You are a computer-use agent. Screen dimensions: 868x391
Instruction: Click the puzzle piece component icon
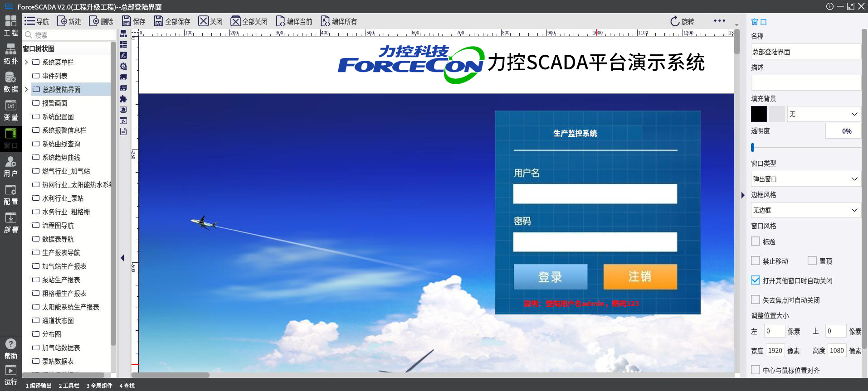tap(123, 99)
